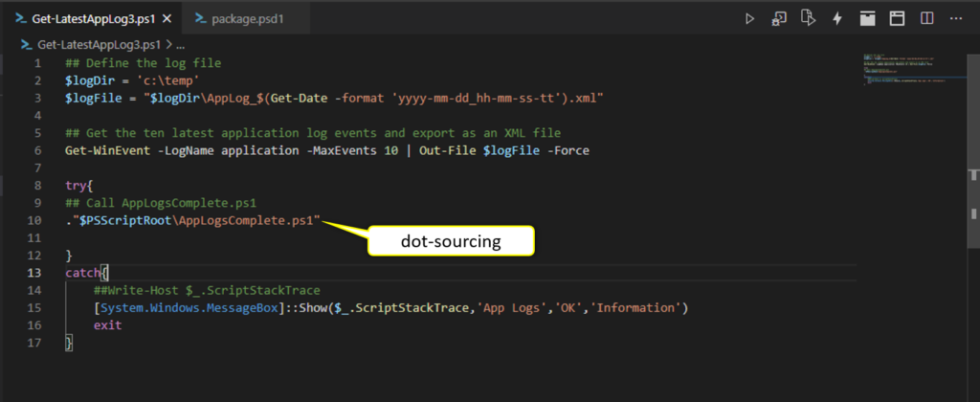Screen dimensions: 980x402
Task: Click the package archive box icon
Action: pyautogui.click(x=867, y=18)
